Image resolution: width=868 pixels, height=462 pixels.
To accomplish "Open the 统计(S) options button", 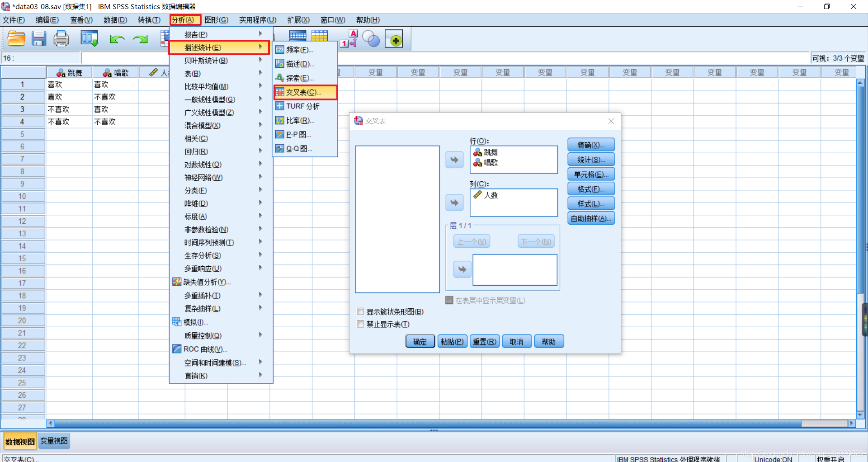I will coord(591,160).
